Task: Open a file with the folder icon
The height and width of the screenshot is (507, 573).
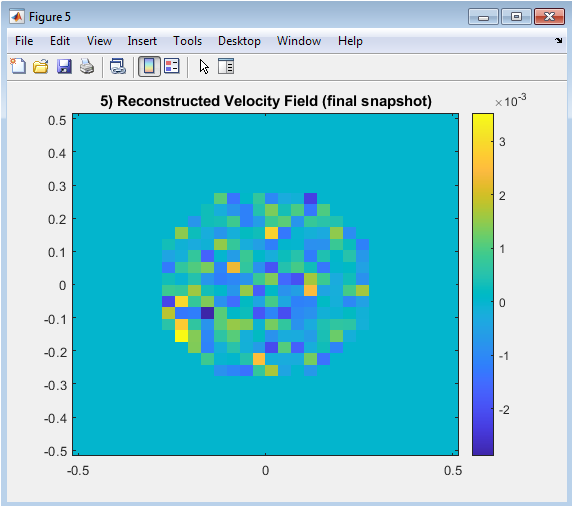Action: tap(41, 67)
